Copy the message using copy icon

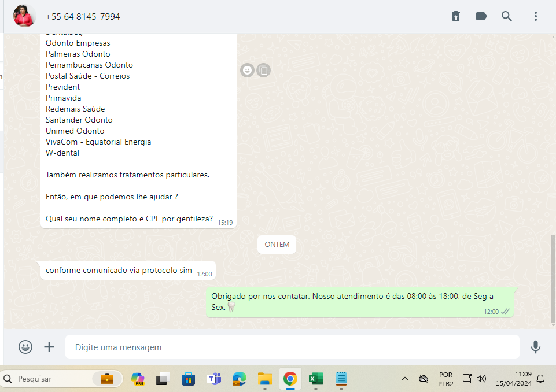point(263,70)
